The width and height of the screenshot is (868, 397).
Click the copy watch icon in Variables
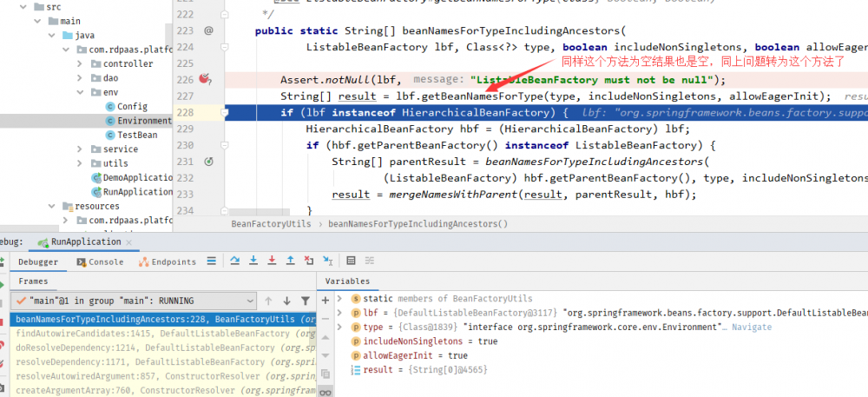(x=325, y=374)
